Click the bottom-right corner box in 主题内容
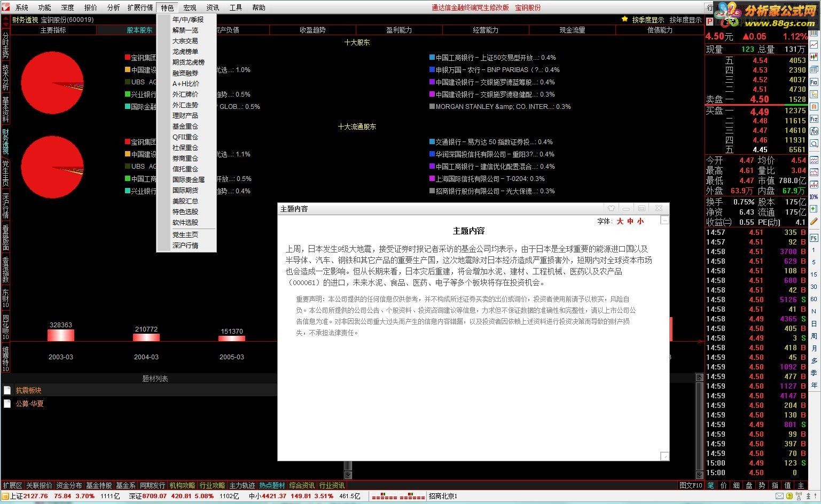Screen dimensions: 821x504 coord(664,456)
